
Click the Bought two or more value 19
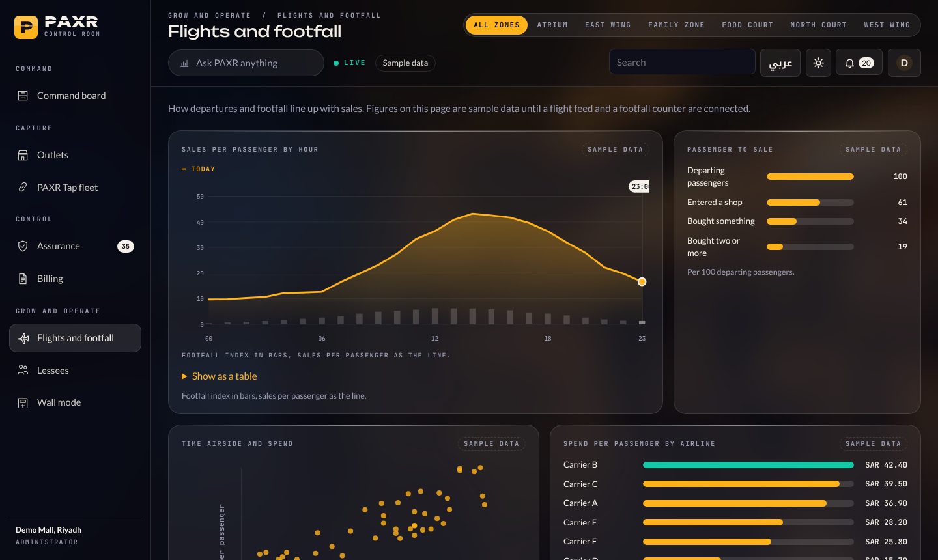pyautogui.click(x=902, y=247)
